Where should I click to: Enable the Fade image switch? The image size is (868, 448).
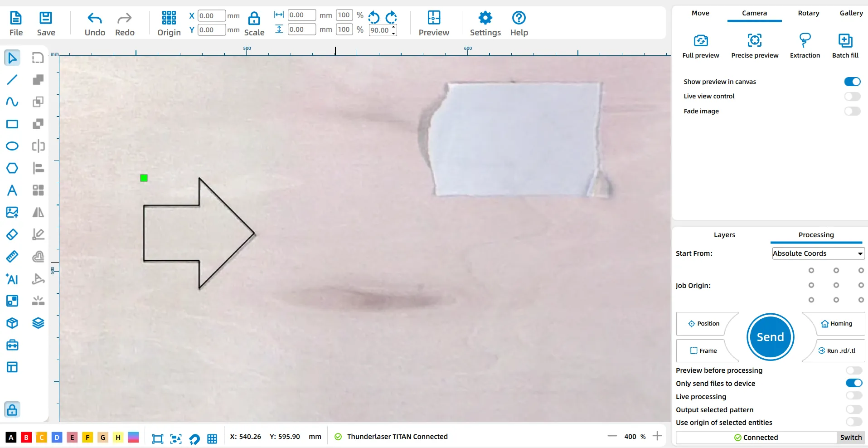[x=852, y=111]
